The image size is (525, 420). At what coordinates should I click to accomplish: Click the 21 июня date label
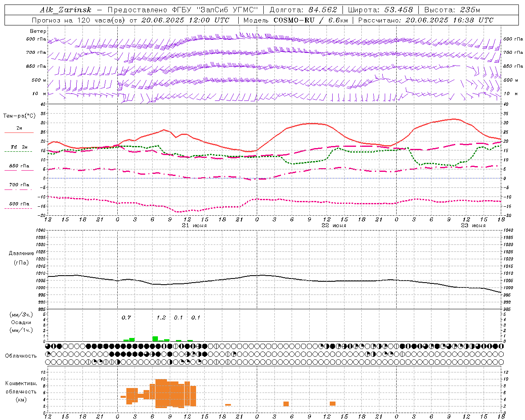194,225
